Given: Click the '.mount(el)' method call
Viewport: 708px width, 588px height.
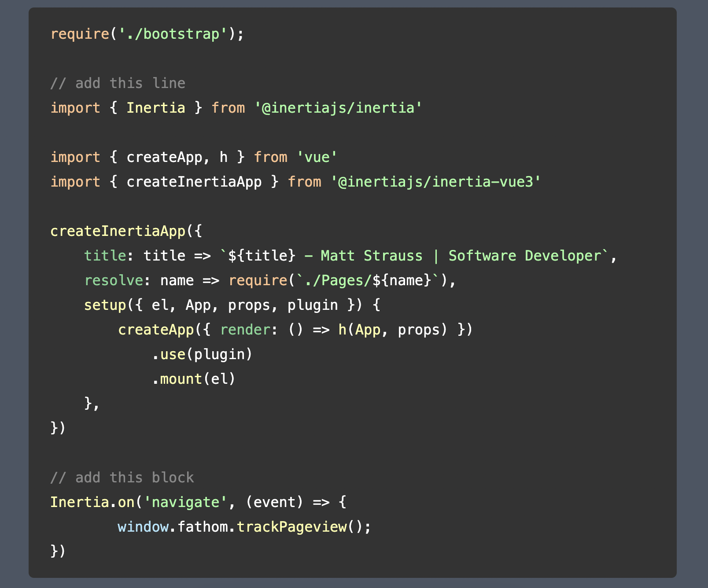Looking at the screenshot, I should (x=194, y=379).
